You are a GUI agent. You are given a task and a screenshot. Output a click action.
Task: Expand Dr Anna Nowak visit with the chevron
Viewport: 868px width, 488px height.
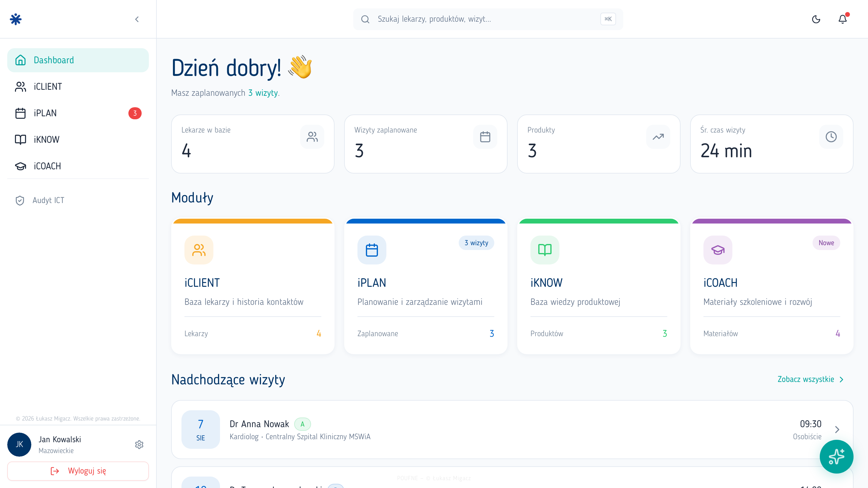click(837, 429)
